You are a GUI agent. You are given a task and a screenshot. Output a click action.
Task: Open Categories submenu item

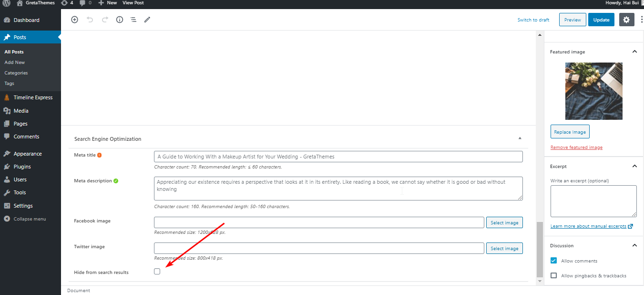pyautogui.click(x=16, y=73)
